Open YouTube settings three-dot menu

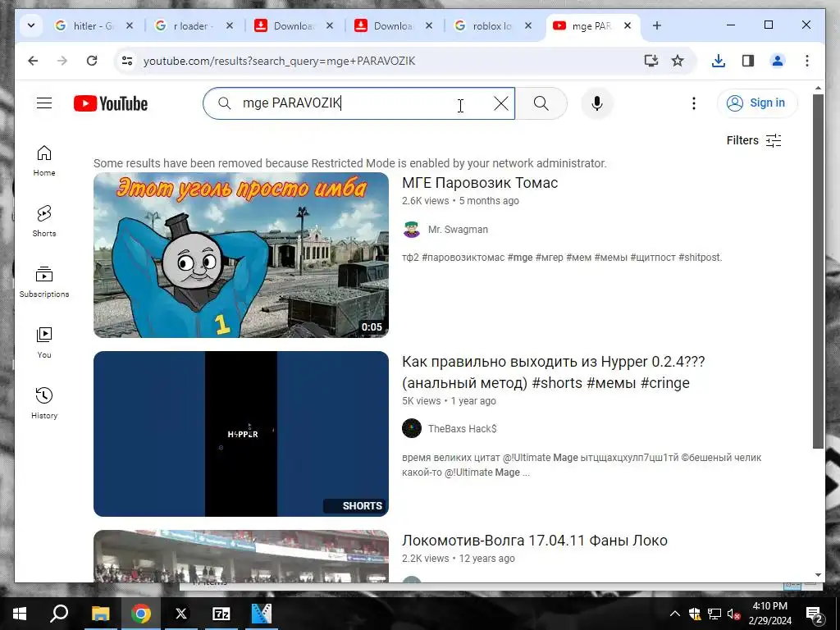pyautogui.click(x=694, y=103)
